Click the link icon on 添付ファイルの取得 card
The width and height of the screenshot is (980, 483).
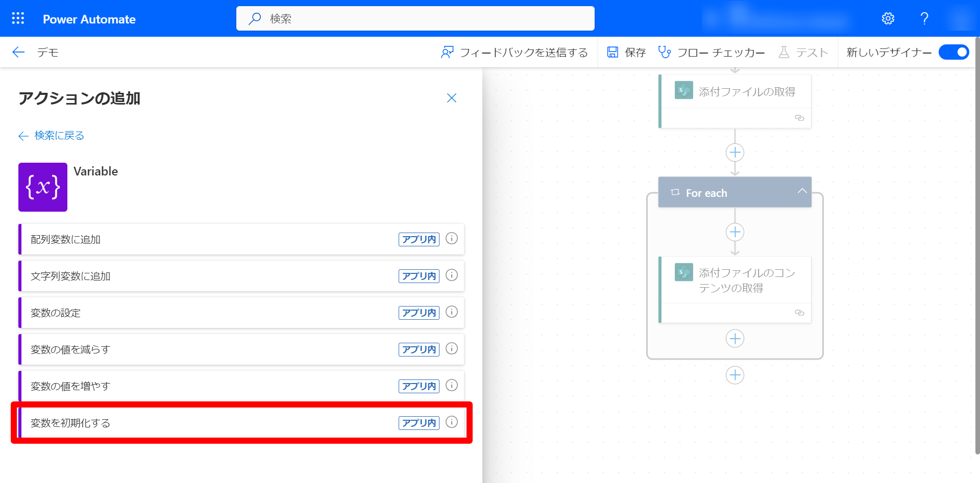click(799, 118)
